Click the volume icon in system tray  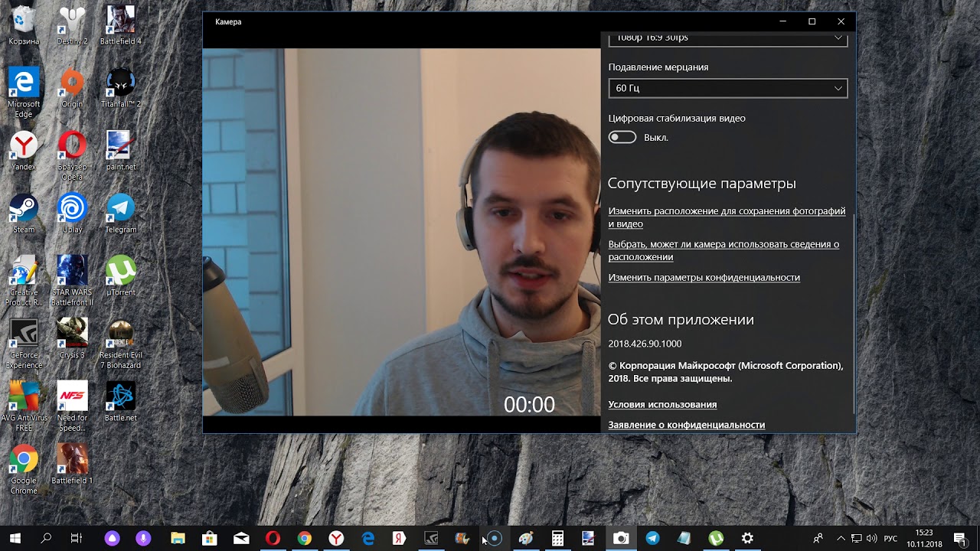coord(871,539)
